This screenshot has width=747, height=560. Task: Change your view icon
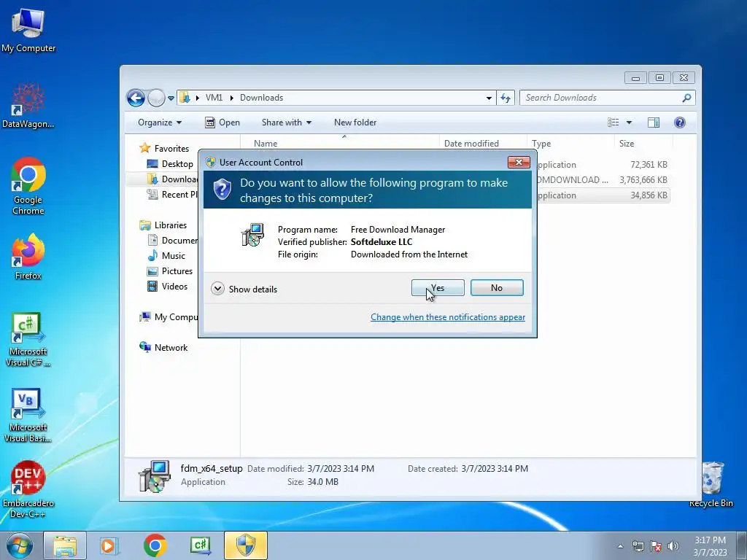613,122
